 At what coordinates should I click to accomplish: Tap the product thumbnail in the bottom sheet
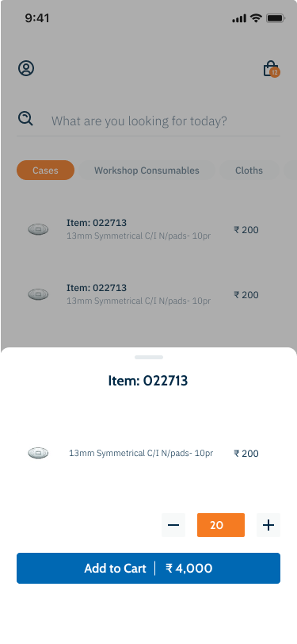[38, 453]
